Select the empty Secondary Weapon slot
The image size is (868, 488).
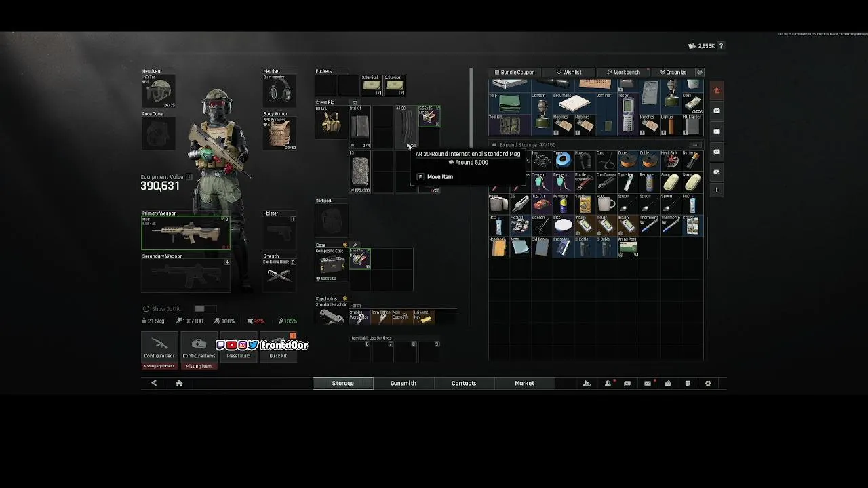pyautogui.click(x=186, y=275)
